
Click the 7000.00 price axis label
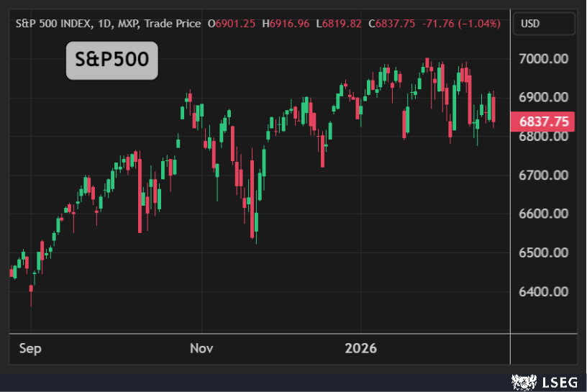[x=544, y=58]
